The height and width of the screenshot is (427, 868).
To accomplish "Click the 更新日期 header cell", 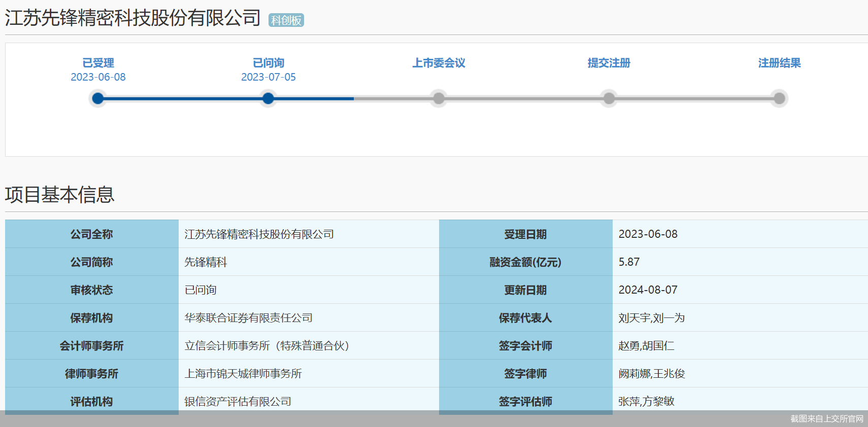I will 526,290.
